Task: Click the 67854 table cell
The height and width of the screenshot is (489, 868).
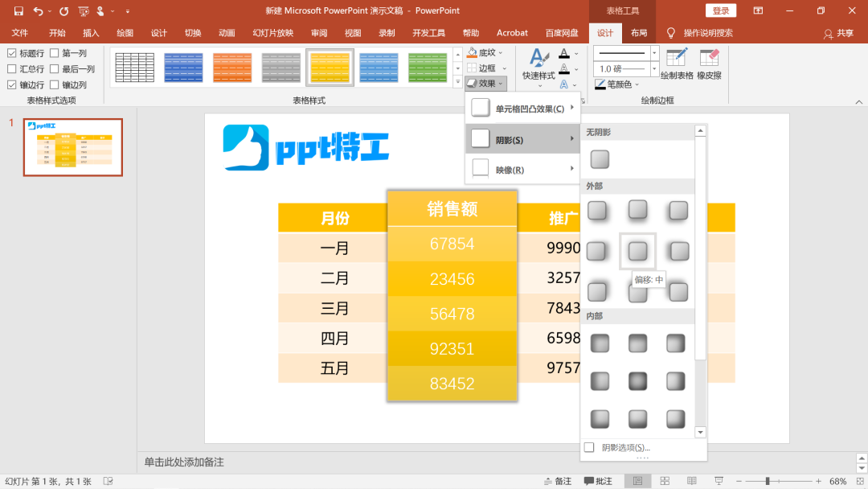Action: click(452, 244)
